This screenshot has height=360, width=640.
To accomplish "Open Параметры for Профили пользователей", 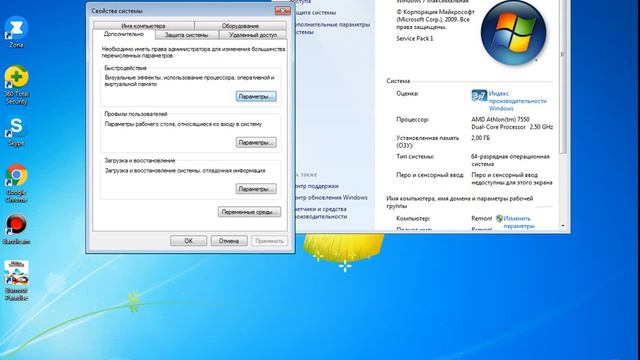I will coord(256,142).
